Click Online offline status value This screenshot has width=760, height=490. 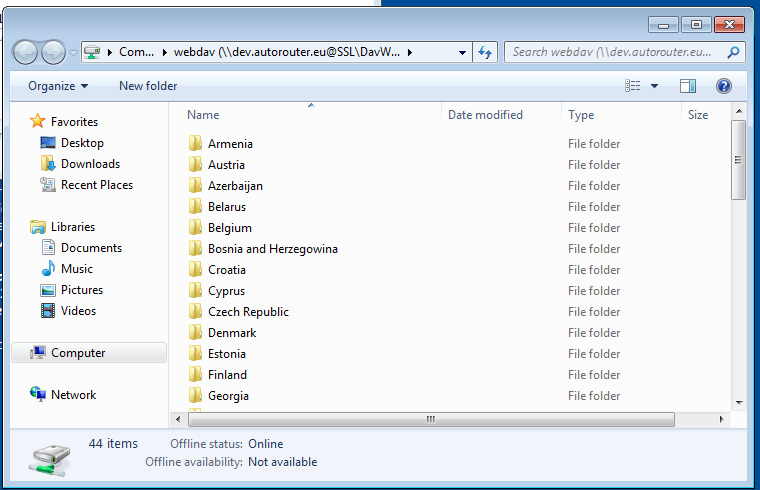point(266,444)
